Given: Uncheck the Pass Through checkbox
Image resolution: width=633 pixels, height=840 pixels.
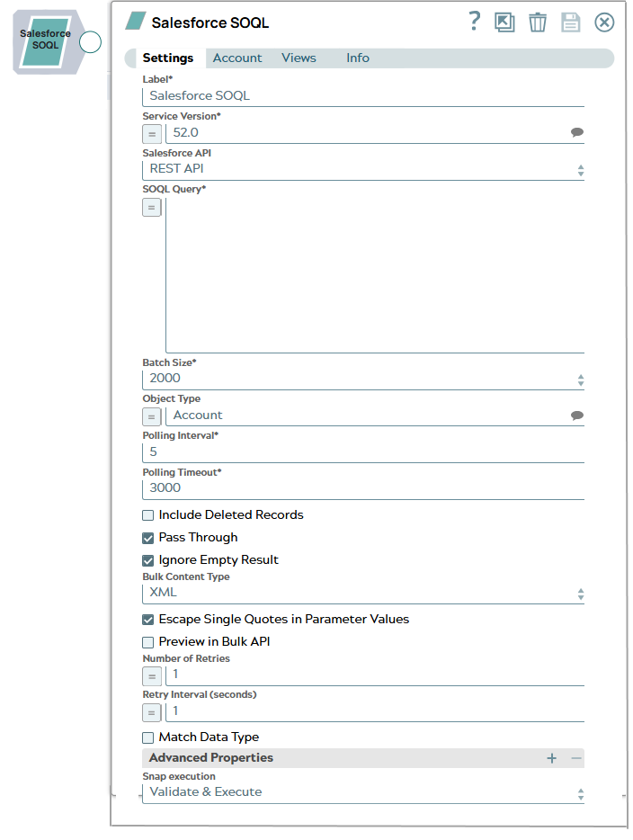Looking at the screenshot, I should (147, 538).
